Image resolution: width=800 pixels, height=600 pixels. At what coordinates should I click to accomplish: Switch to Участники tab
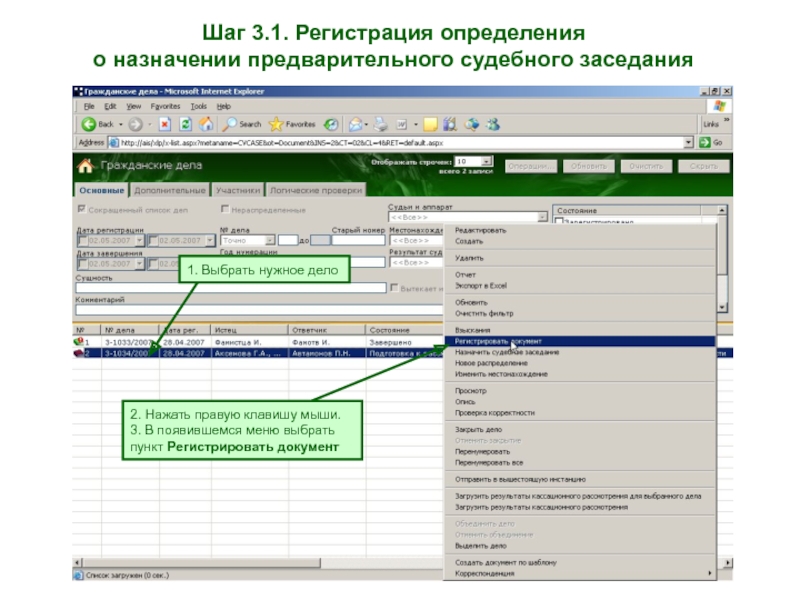tap(238, 190)
